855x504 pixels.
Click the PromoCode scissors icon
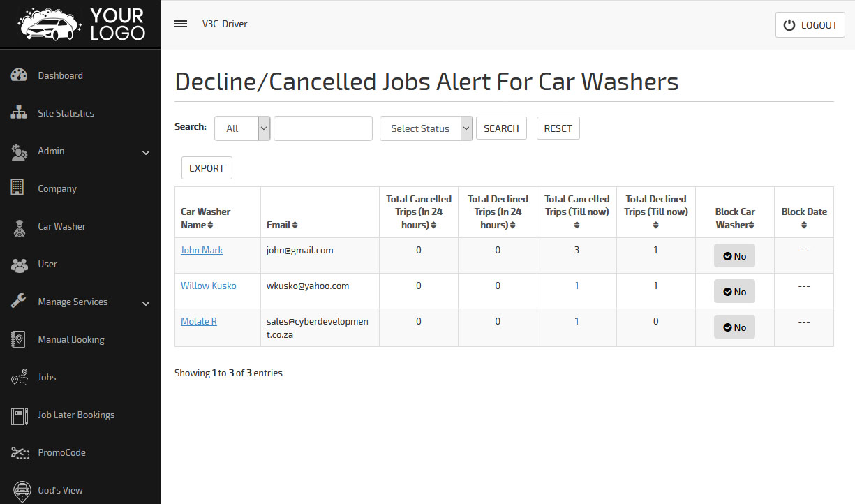(19, 452)
